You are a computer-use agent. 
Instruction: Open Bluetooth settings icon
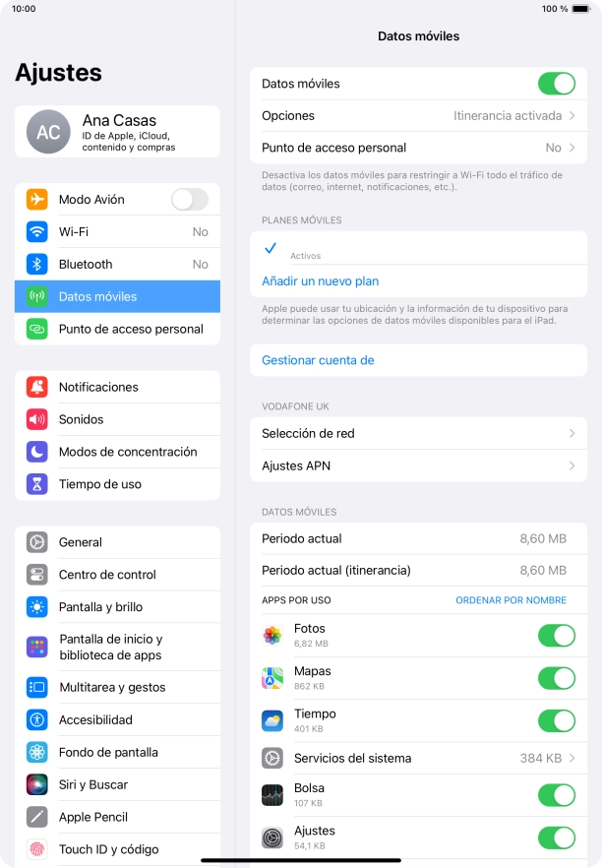click(x=37, y=264)
